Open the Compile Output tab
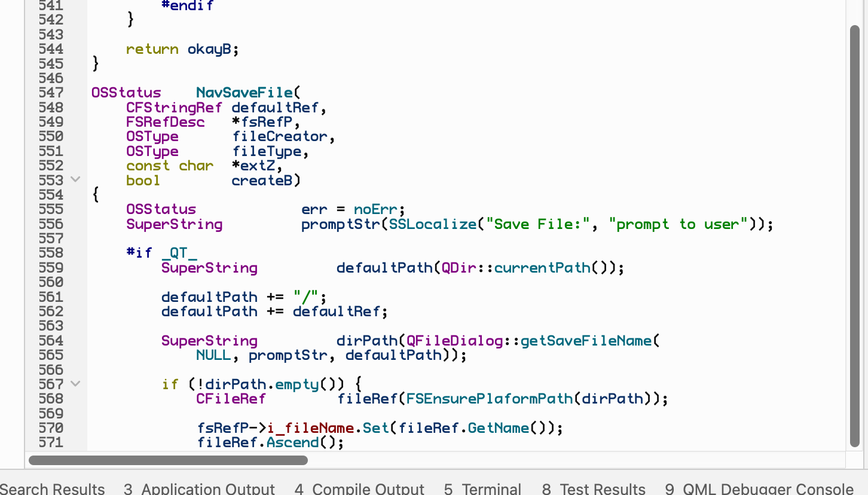The width and height of the screenshot is (868, 495). tap(359, 488)
